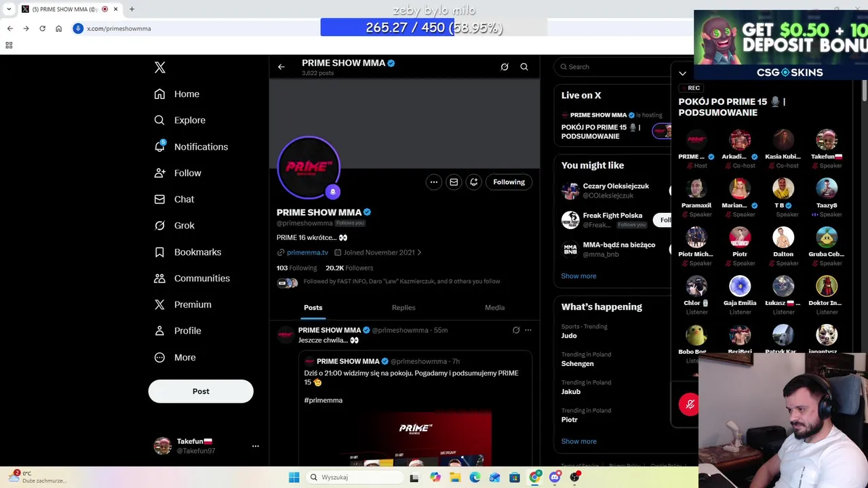Open Explore from the sidebar
This screenshot has width=868, height=488.
coord(180,120)
